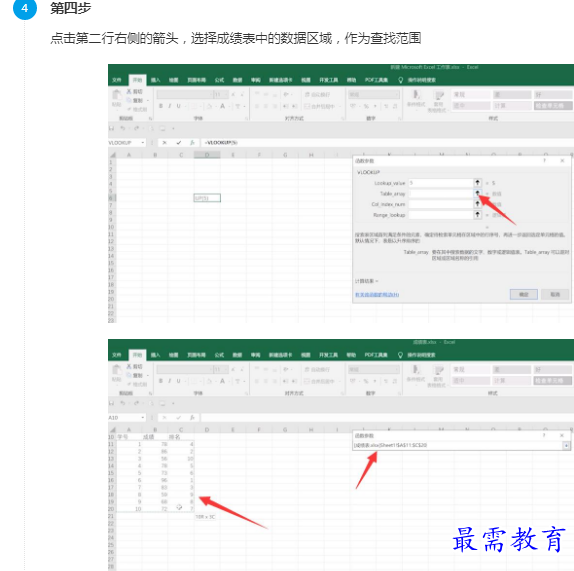This screenshot has height=571, width=574.
Task: Click the Insert (插入) tab in the upper Excel
Action: (x=156, y=80)
